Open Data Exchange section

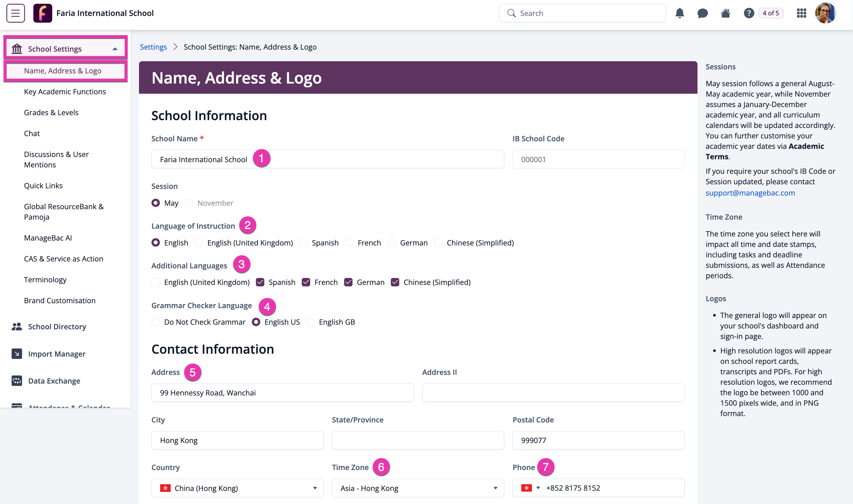tap(54, 381)
